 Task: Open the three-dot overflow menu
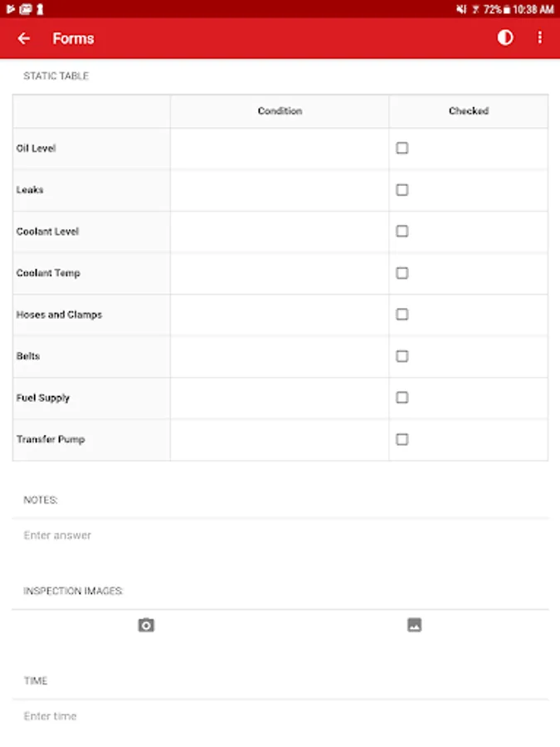[540, 38]
